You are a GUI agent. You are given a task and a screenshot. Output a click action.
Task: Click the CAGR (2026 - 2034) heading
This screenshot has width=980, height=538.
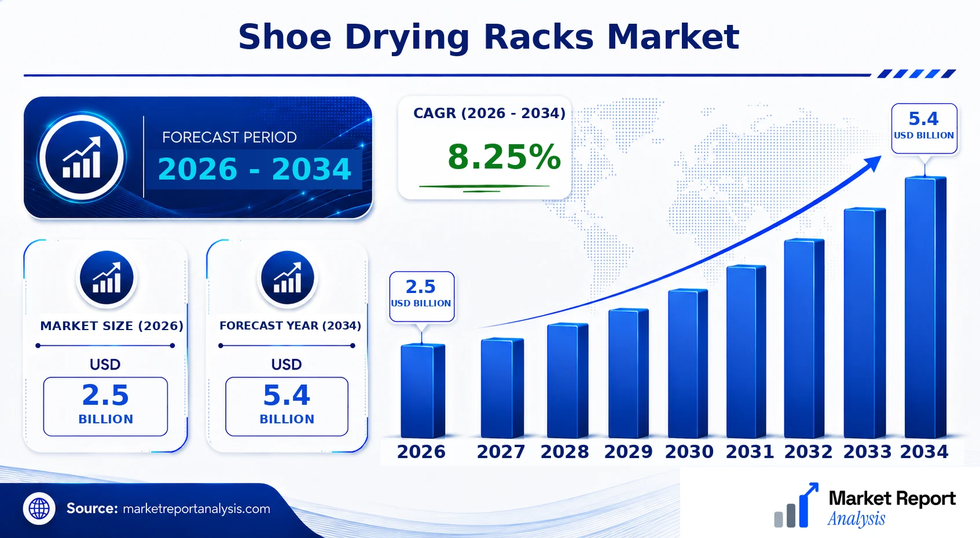click(x=489, y=114)
